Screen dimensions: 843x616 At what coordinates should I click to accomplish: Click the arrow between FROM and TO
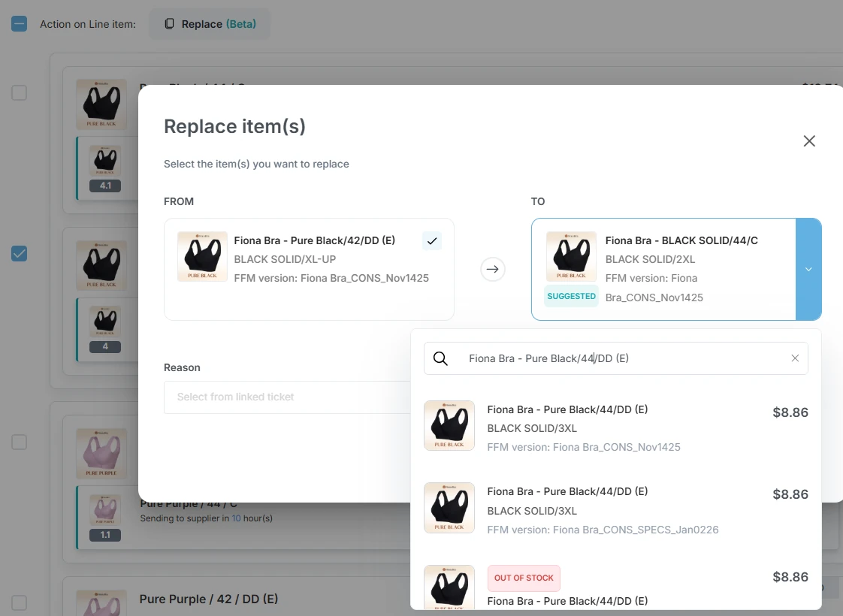pos(492,269)
